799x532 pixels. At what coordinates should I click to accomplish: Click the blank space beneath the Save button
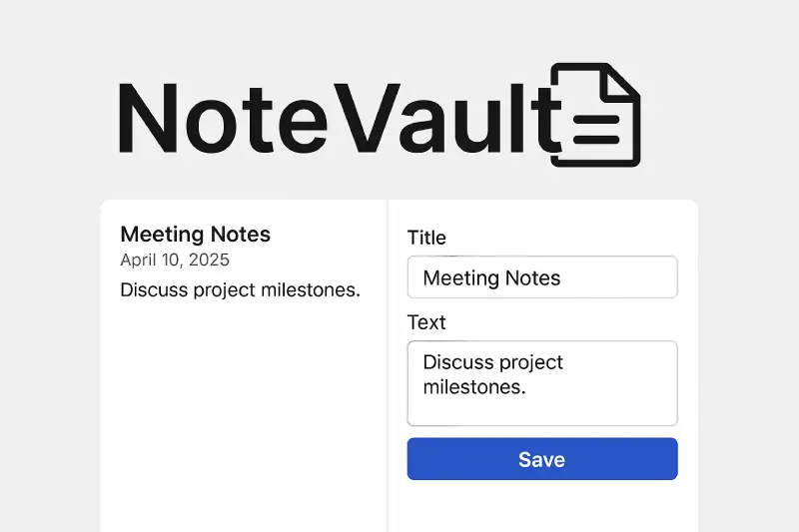pos(542,506)
